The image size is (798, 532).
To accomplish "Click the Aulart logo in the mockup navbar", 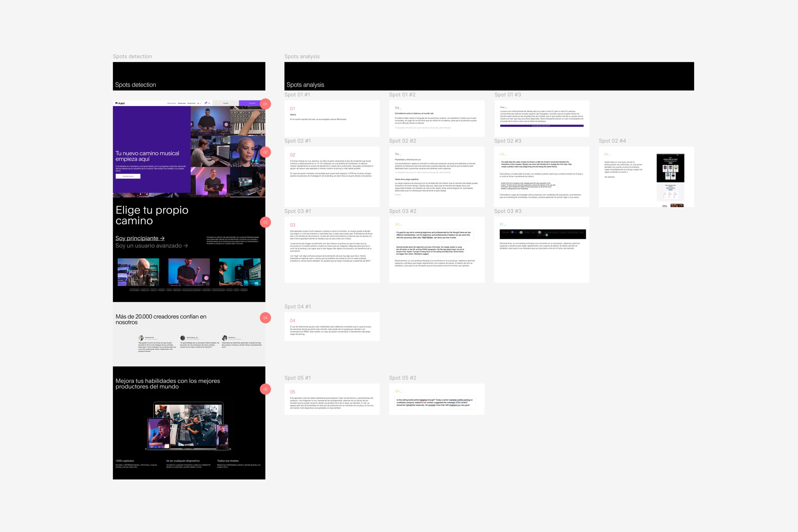I will (x=120, y=103).
